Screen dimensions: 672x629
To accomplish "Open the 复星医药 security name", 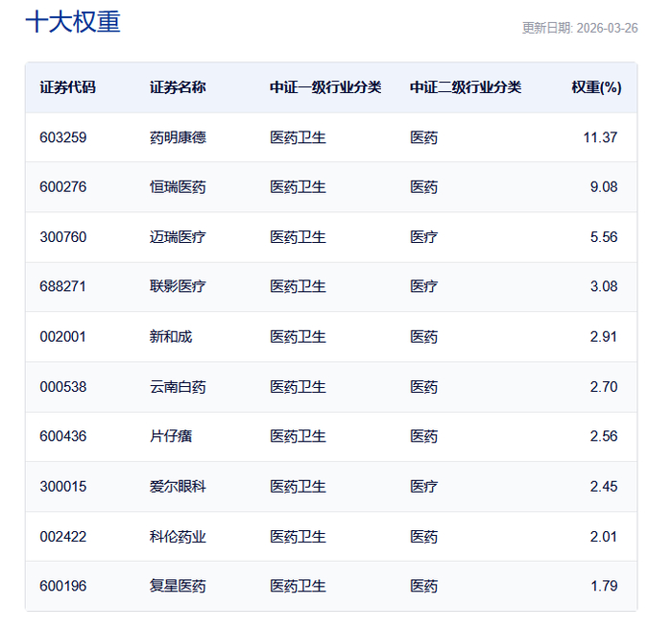I will pyautogui.click(x=178, y=586).
